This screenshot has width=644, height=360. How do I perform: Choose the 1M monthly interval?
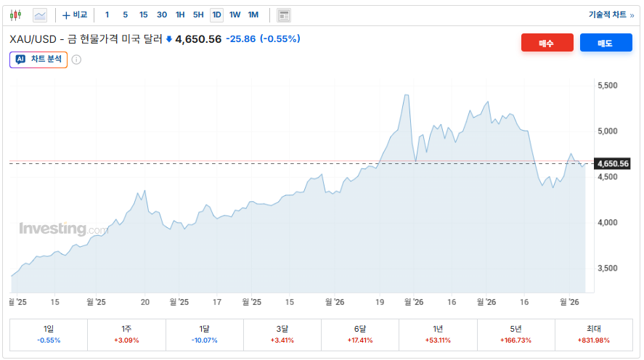(x=253, y=15)
